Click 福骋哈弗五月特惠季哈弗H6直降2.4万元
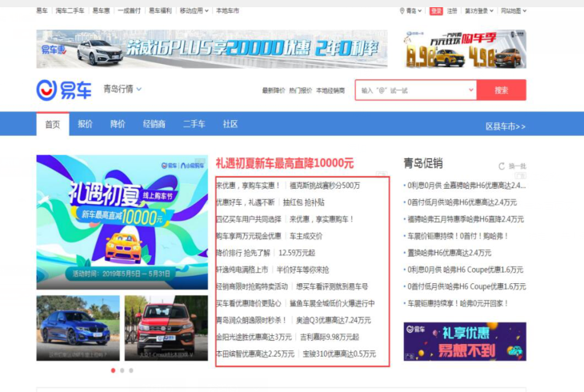 466,219
